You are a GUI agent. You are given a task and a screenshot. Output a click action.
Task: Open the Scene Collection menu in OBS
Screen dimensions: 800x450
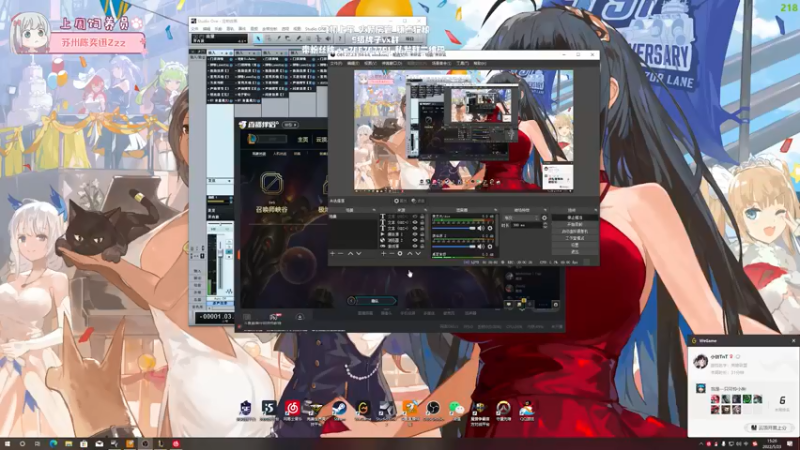tap(441, 63)
